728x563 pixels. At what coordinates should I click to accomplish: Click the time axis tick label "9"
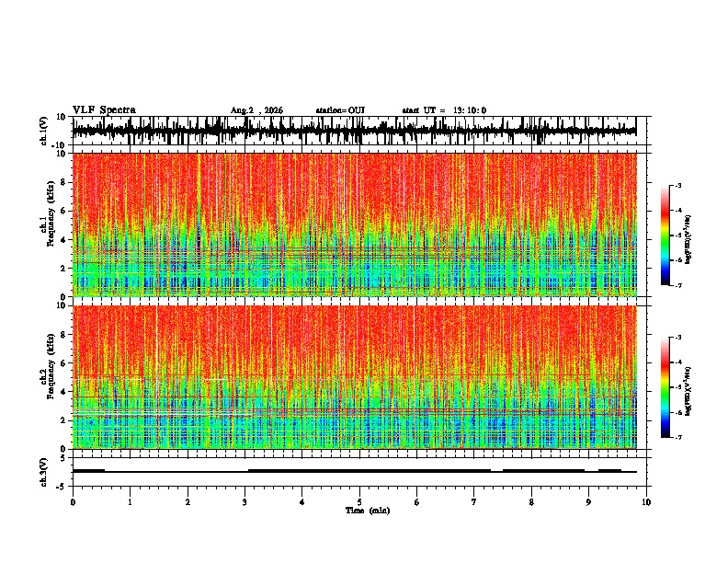[x=588, y=502]
